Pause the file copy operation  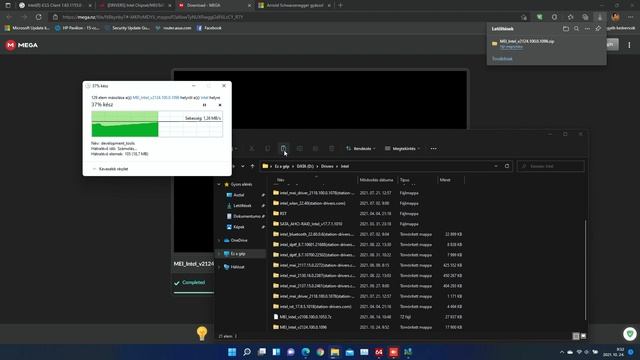(204, 105)
